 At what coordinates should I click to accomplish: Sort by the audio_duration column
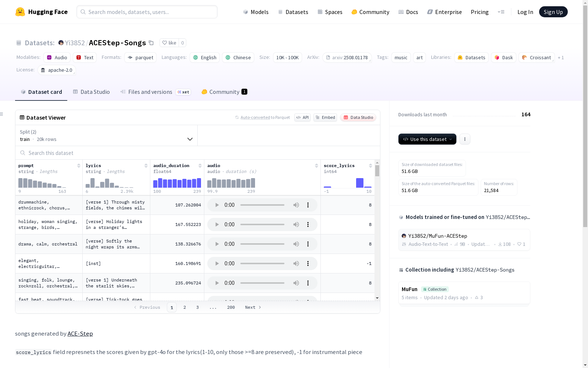[x=200, y=166]
